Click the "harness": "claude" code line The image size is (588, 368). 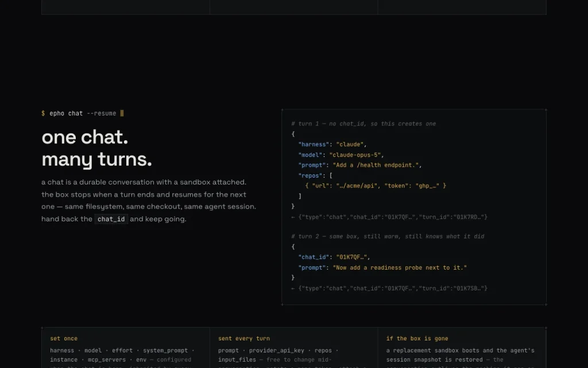(332, 144)
